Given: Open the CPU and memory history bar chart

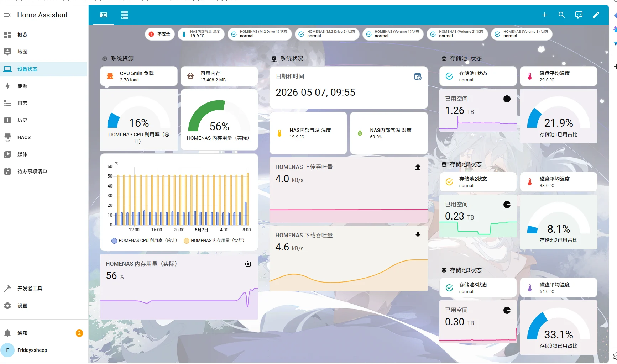Looking at the screenshot, I should tap(179, 202).
